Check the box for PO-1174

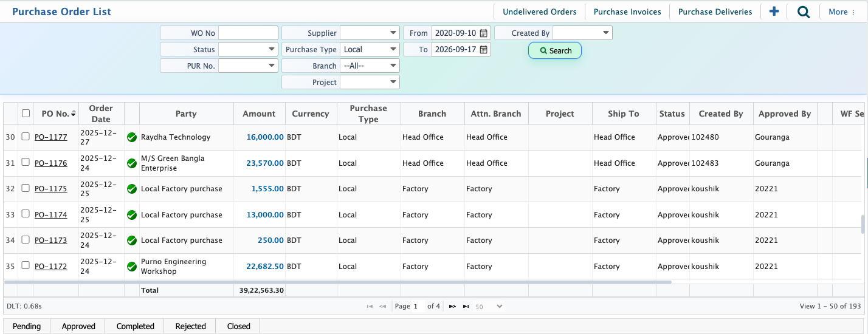coord(26,214)
